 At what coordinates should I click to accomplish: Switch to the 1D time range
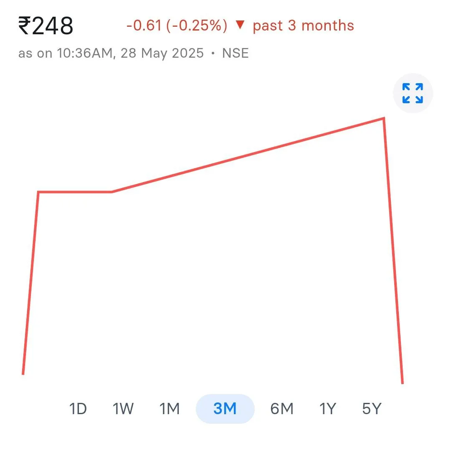pos(78,409)
